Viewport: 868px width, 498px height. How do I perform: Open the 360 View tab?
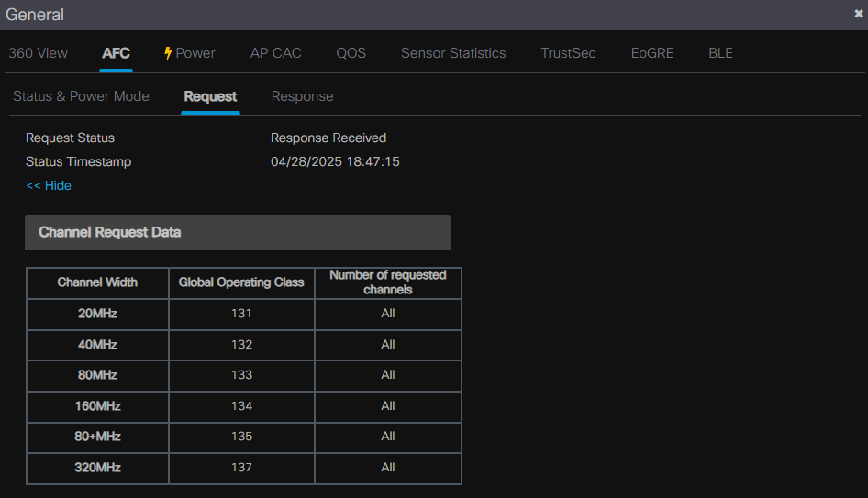point(38,53)
